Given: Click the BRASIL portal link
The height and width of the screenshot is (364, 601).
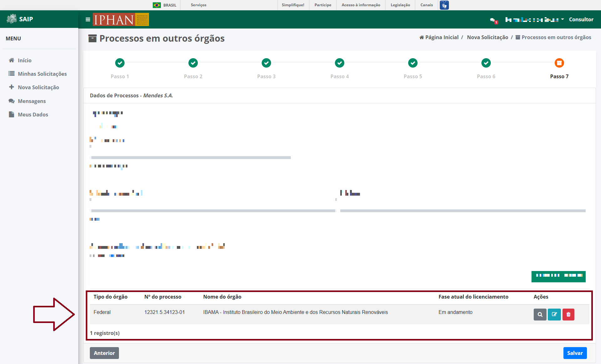Looking at the screenshot, I should click(x=170, y=5).
